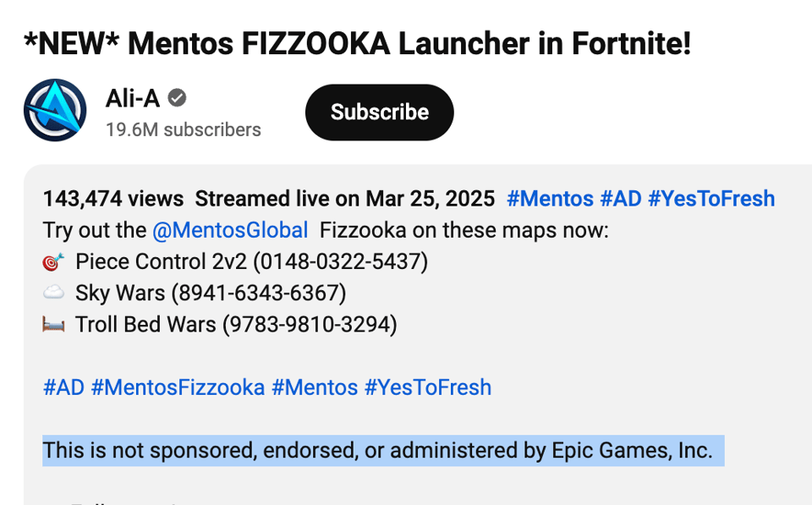Screen dimensions: 812x505
Task: Click the Piece Control 2v2 map code line
Action: click(251, 262)
